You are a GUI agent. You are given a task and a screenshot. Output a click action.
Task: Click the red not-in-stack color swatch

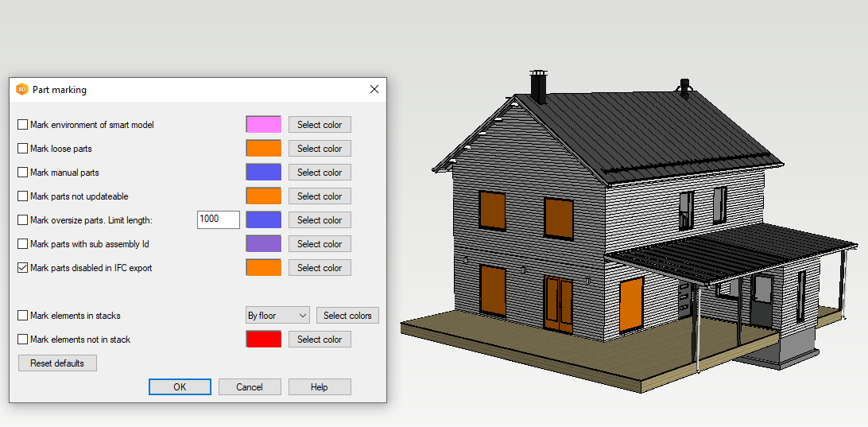point(263,340)
